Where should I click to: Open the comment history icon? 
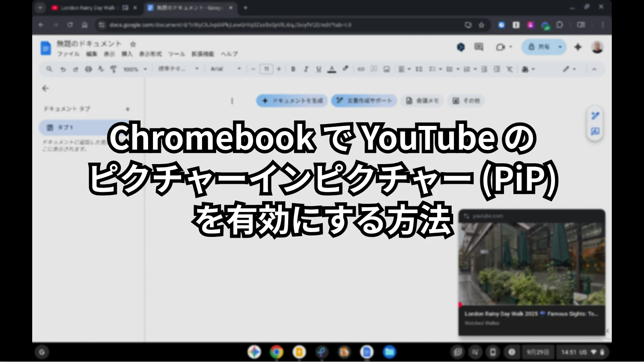click(x=479, y=47)
